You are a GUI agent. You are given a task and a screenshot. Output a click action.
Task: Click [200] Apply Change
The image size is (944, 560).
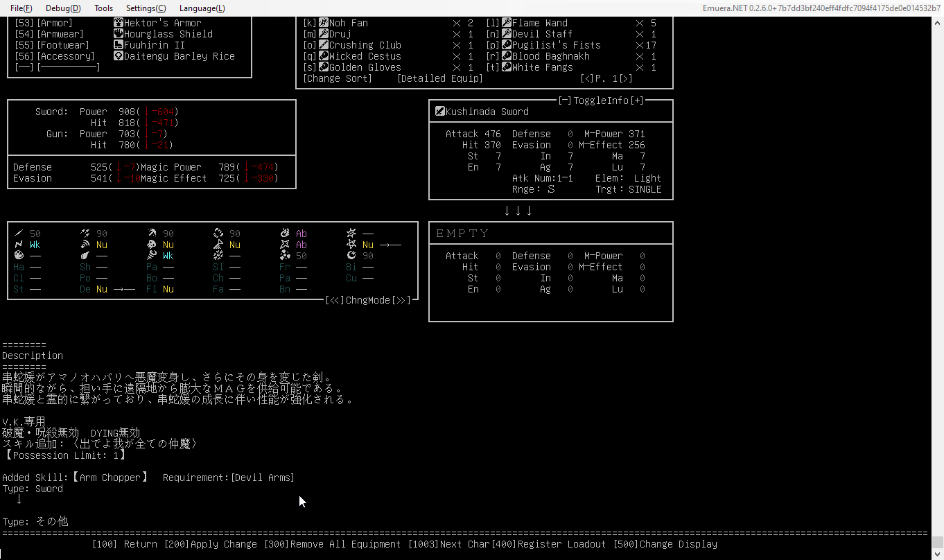(x=211, y=544)
